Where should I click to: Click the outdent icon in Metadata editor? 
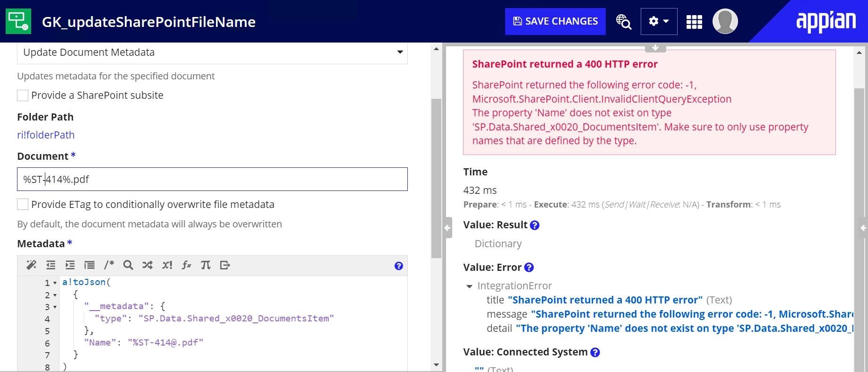51,265
